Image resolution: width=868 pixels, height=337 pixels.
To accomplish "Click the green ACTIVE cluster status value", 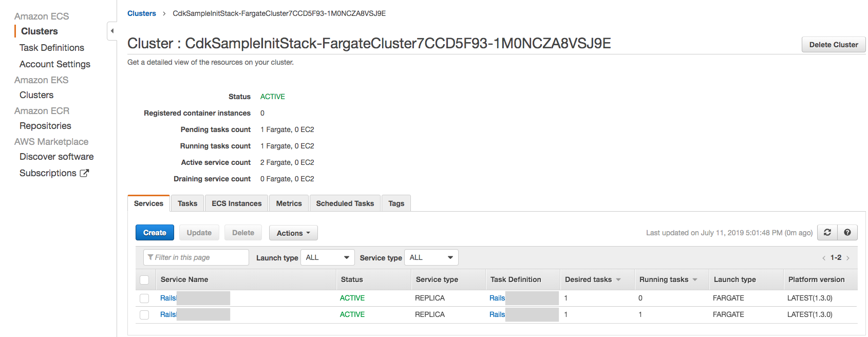I will (273, 97).
